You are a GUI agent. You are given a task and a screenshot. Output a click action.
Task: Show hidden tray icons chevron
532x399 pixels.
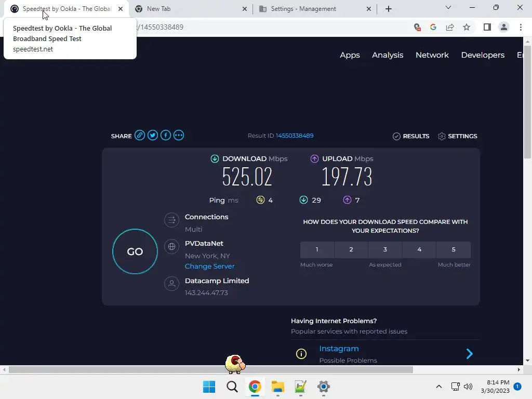coord(438,387)
